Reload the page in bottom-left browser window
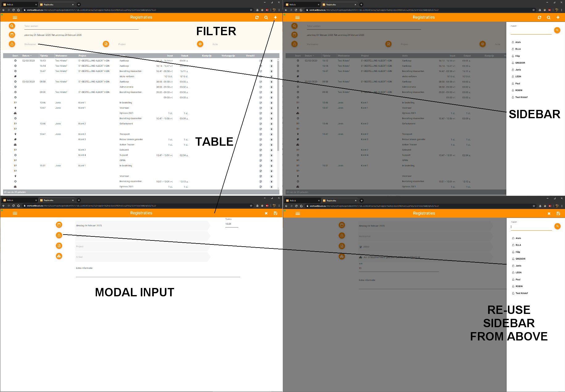565x392 pixels. point(13,206)
